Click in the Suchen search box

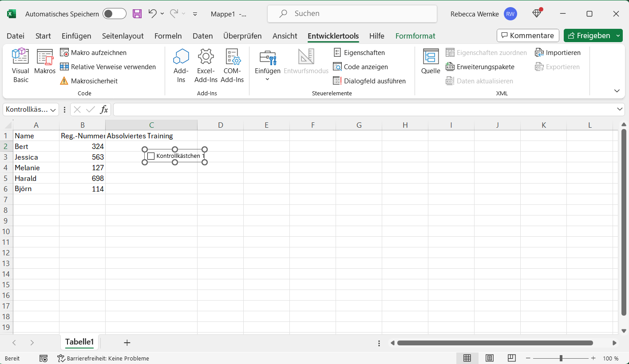coord(352,14)
